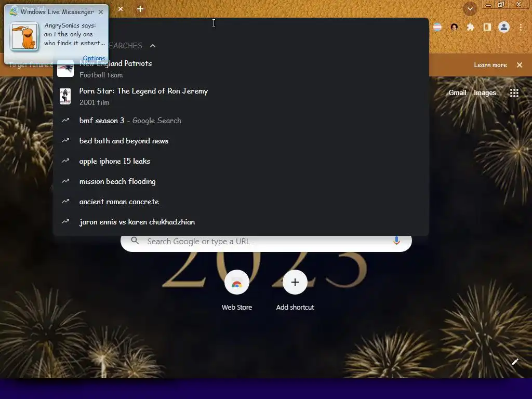
Task: Select bmf season 3 suggestion
Action: (241, 121)
